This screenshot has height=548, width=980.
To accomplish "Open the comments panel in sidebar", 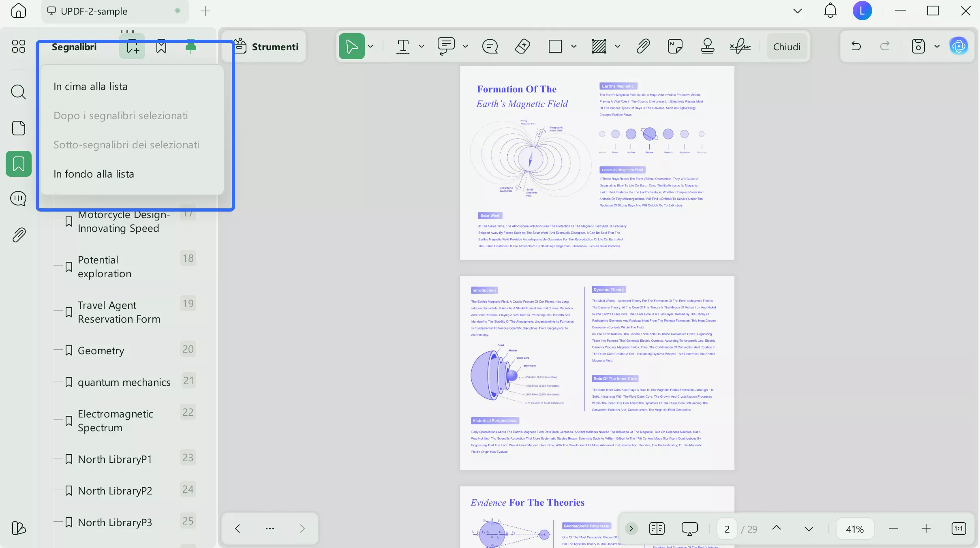I will click(18, 199).
